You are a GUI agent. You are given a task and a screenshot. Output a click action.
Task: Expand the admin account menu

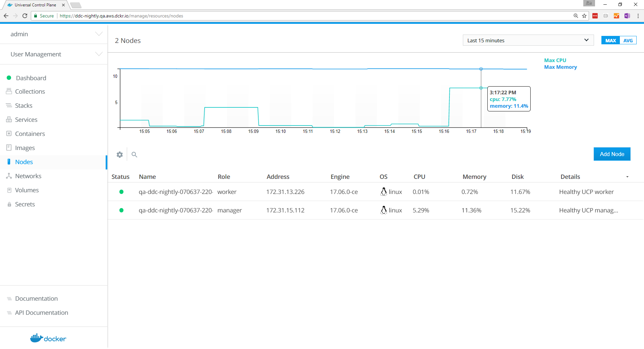(x=54, y=34)
